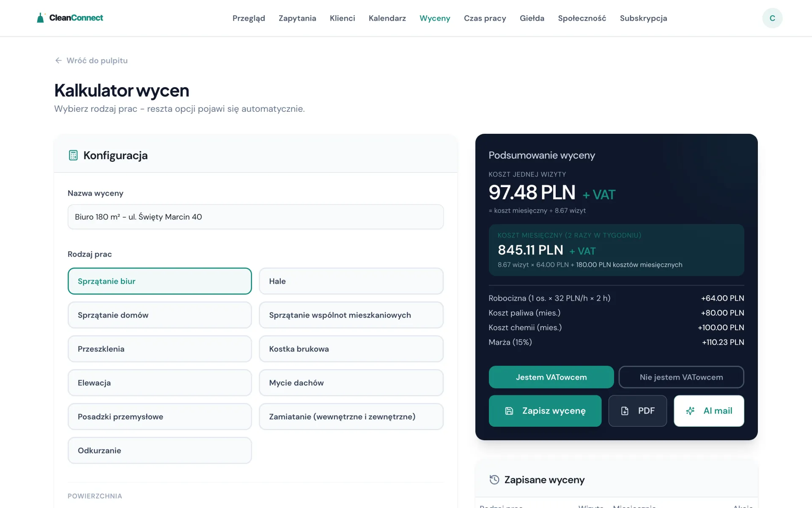Click the Zapisane wyceny heading
The image size is (812, 508).
point(544,480)
